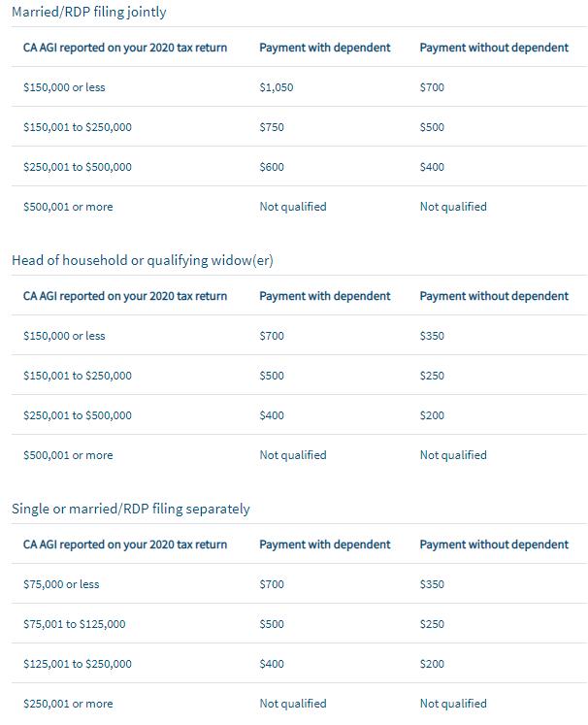This screenshot has height=725, width=588.
Task: Click the Head of household or qualifying widow(er) heading
Action: coord(143,261)
